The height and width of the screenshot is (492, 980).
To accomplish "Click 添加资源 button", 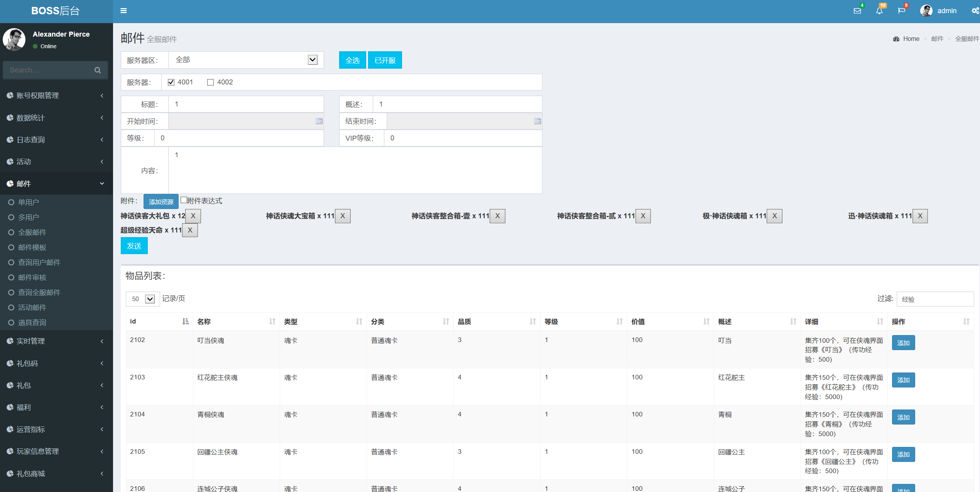I will pos(161,202).
